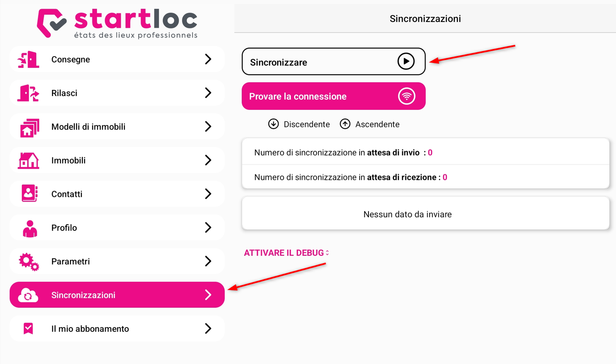Select the Modelli di immobili house icon
Viewport: 616px width, 364px height.
click(29, 127)
